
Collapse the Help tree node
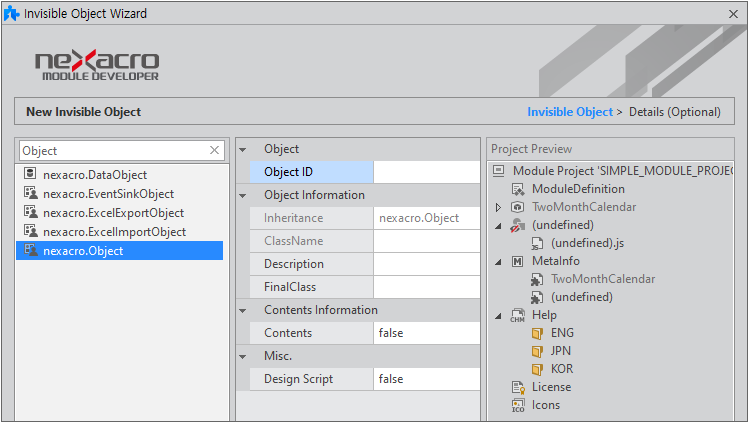[x=499, y=315]
